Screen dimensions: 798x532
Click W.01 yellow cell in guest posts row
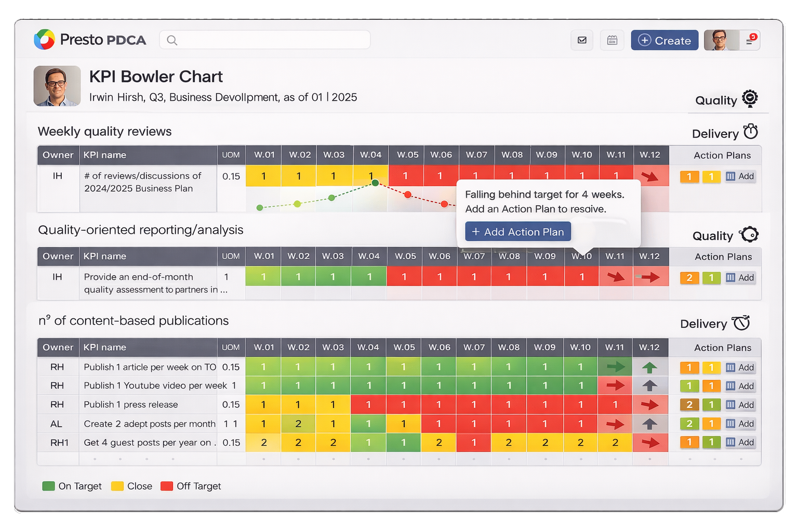[x=263, y=443]
